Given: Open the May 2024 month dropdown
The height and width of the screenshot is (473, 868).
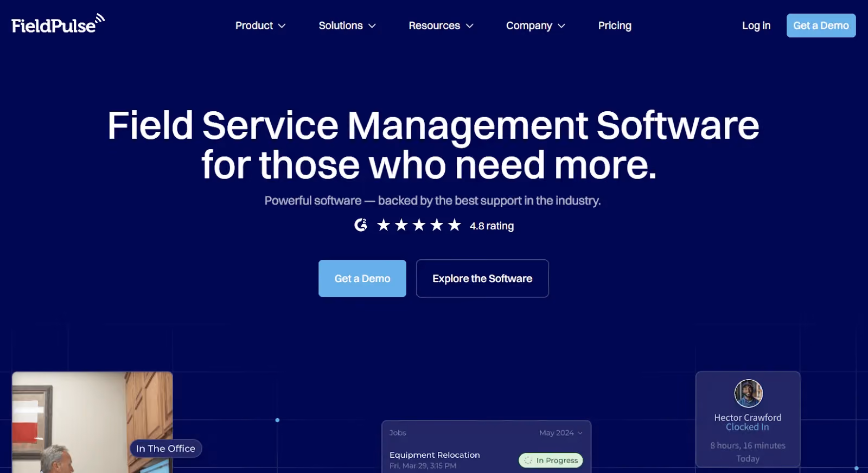Looking at the screenshot, I should [561, 433].
